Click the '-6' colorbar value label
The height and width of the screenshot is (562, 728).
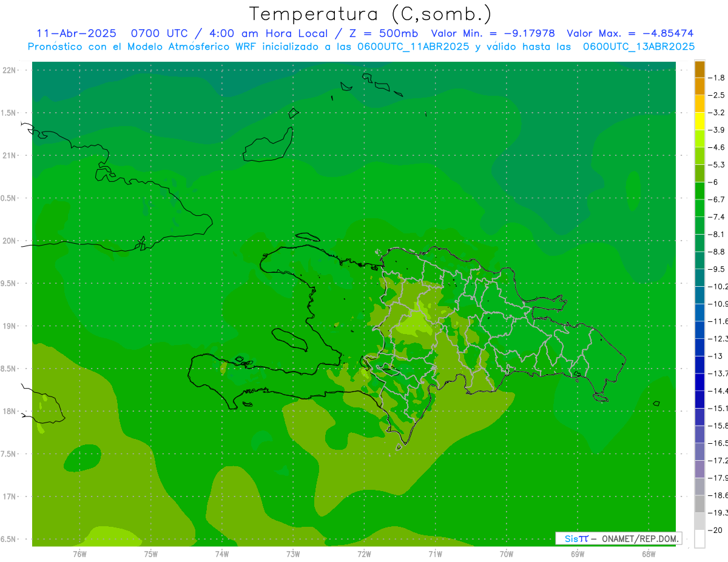click(714, 182)
